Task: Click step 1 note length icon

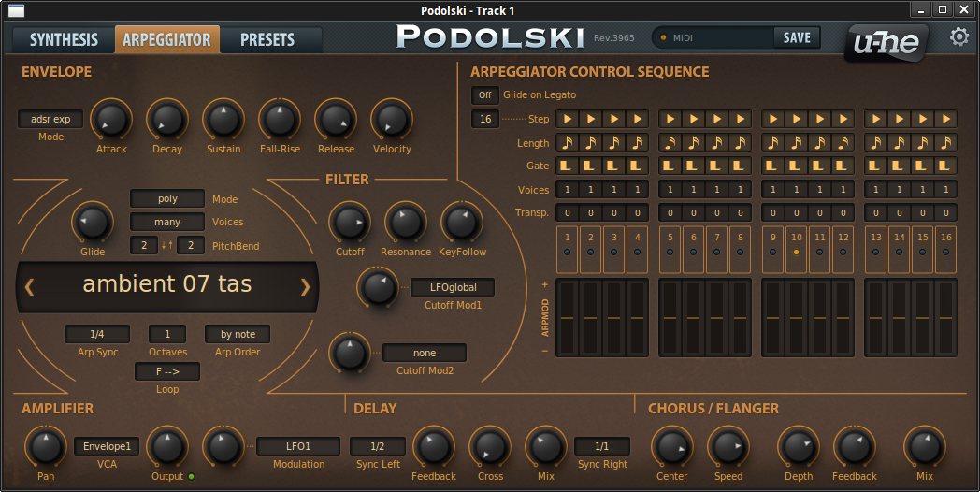Action: [x=568, y=142]
